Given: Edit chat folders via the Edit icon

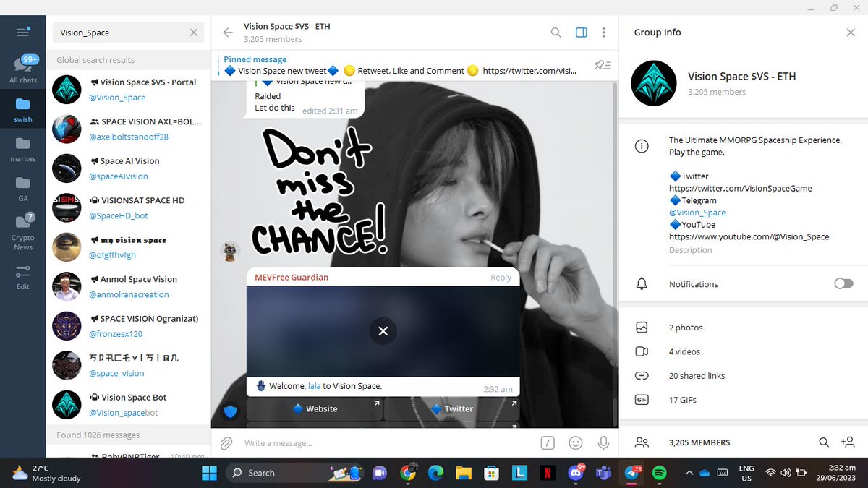Looking at the screenshot, I should coord(23,277).
